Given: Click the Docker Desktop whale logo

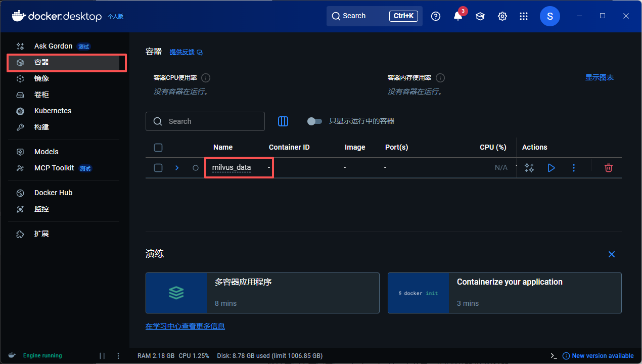Looking at the screenshot, I should click(18, 16).
